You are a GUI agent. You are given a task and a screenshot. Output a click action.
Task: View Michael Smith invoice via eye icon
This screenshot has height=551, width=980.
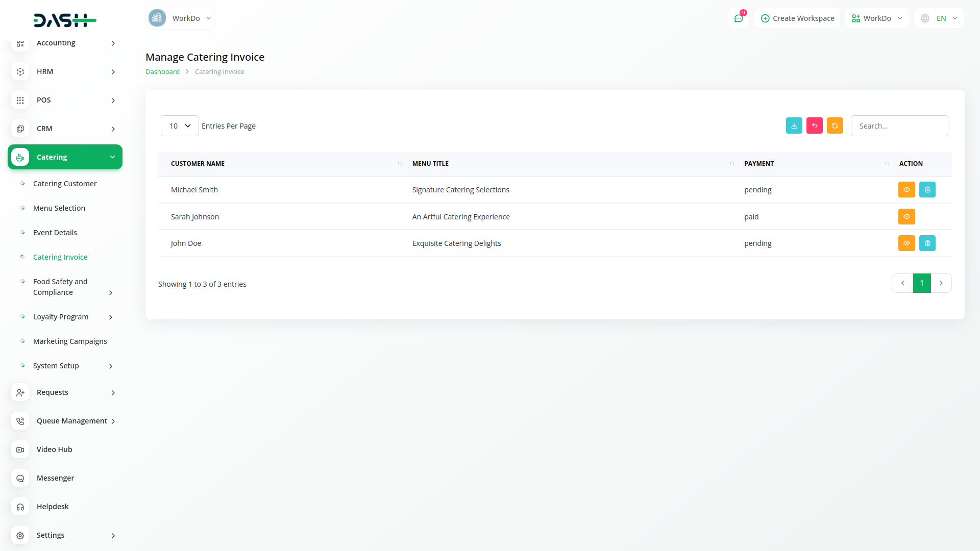point(906,190)
